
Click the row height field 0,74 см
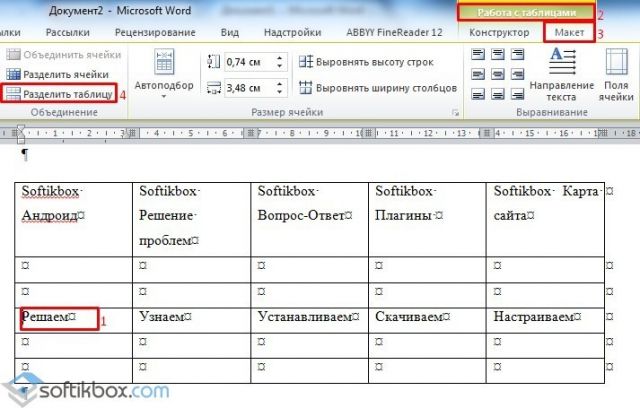point(249,62)
